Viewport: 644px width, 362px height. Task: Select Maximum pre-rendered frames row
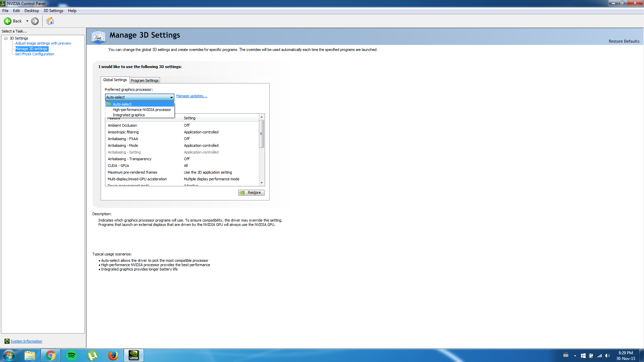(182, 172)
